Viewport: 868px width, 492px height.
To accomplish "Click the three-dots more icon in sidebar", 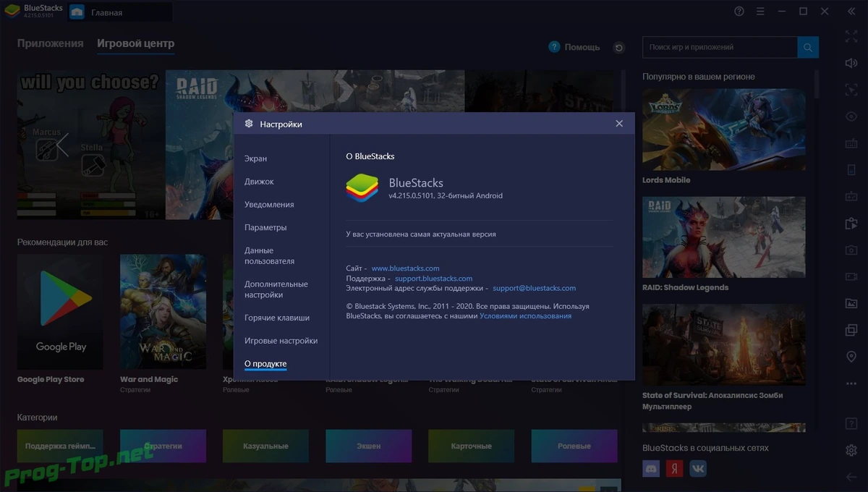I will (x=851, y=384).
